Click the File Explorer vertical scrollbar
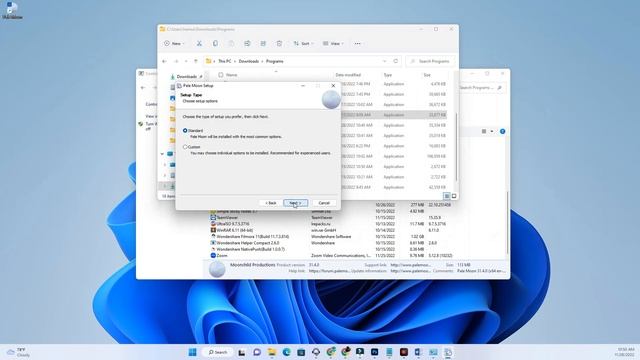Screen dimensions: 640x360 pyautogui.click(x=456, y=148)
